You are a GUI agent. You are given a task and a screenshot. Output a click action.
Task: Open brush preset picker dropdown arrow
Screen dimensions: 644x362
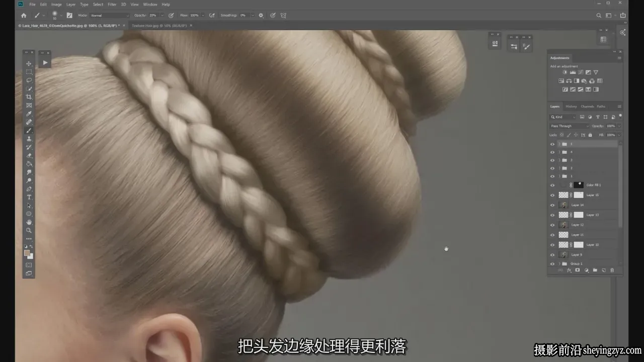[61, 16]
